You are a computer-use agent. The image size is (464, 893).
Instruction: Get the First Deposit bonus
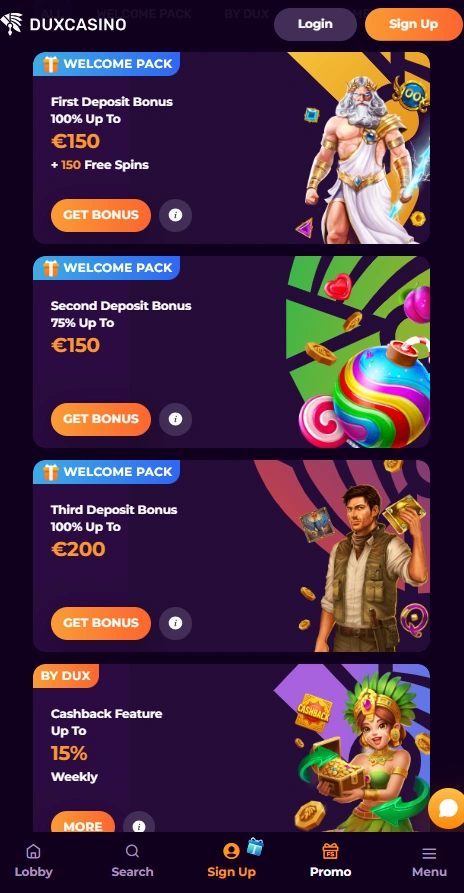[101, 215]
